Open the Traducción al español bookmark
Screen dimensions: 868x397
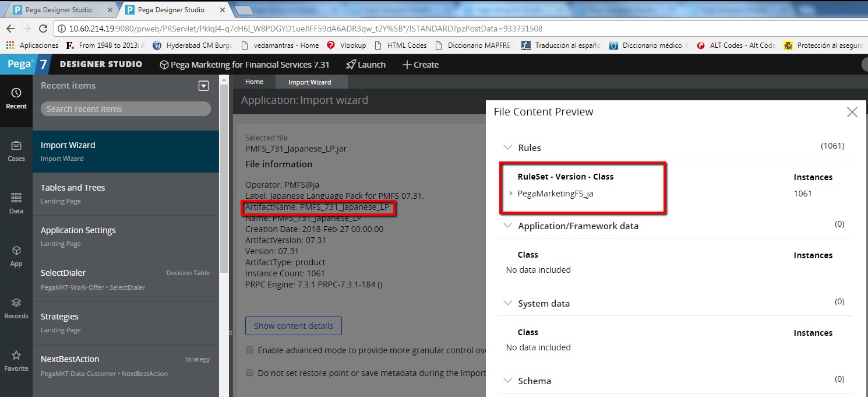(562, 45)
